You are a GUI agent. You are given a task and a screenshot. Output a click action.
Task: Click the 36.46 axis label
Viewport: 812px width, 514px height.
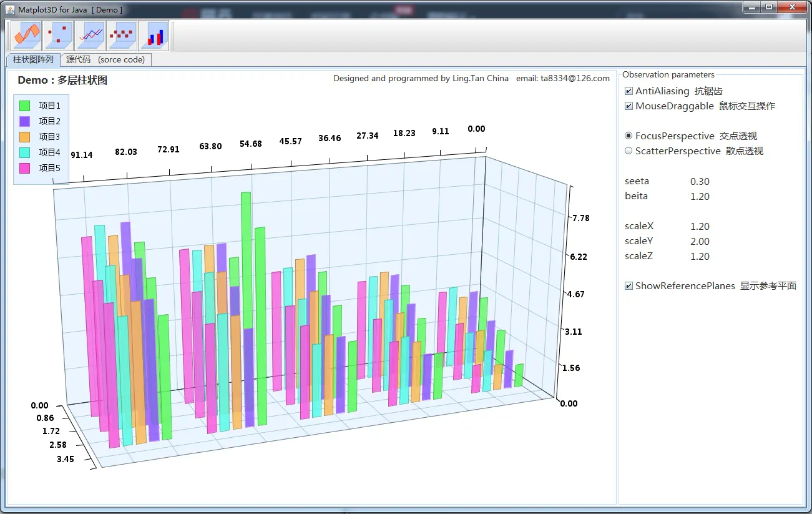pos(330,139)
